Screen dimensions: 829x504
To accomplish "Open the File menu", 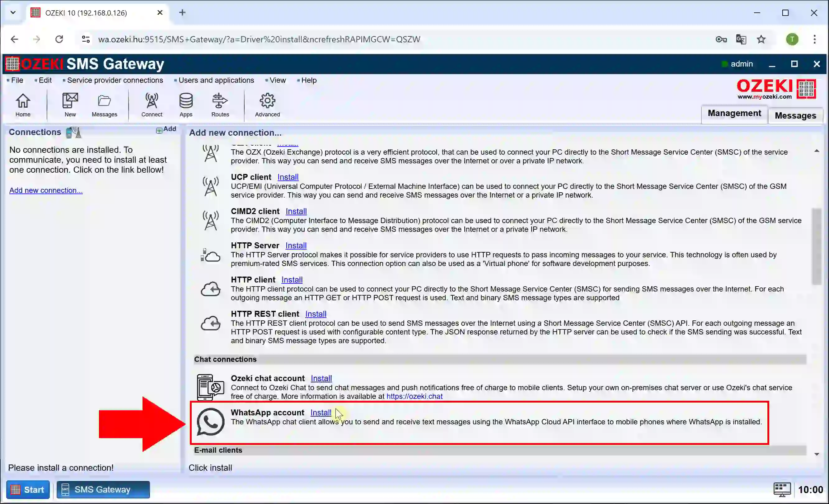I will 17,80.
